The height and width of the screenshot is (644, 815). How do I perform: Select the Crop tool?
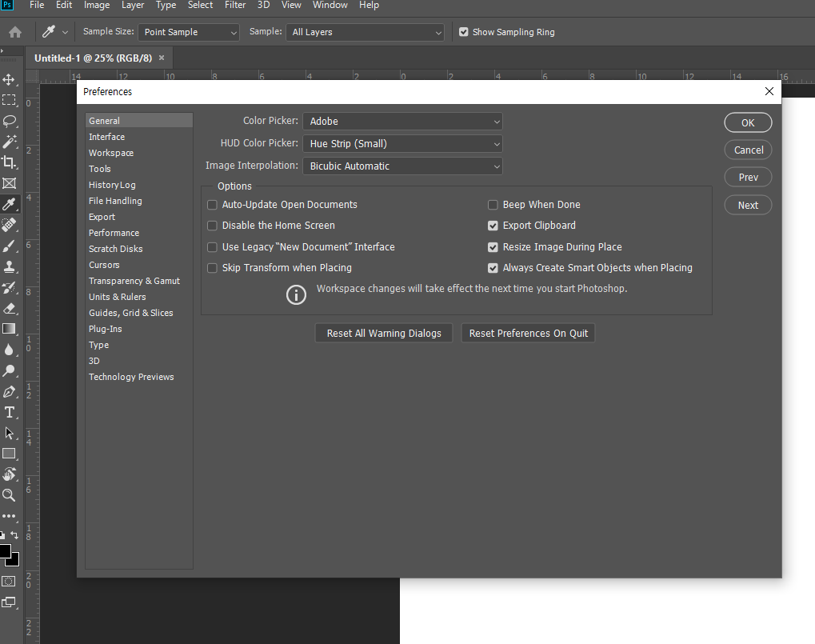(x=10, y=162)
